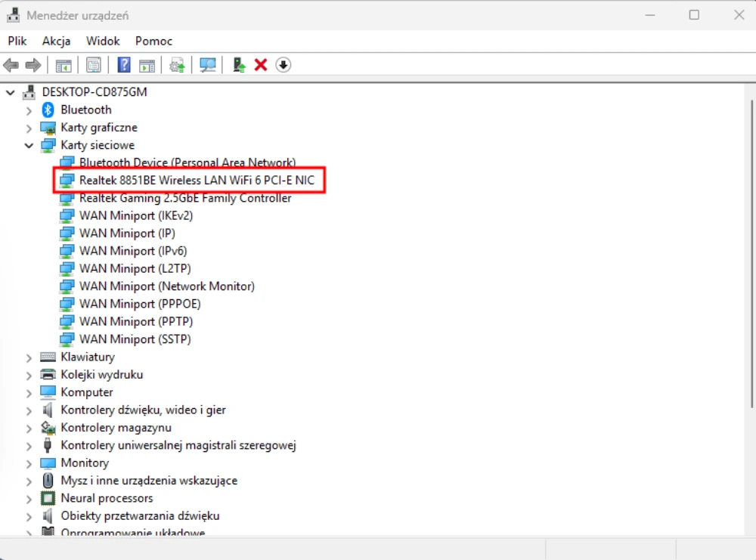The height and width of the screenshot is (560, 756).
Task: Select WAN Miniport (PPPOE)
Action: coord(140,304)
